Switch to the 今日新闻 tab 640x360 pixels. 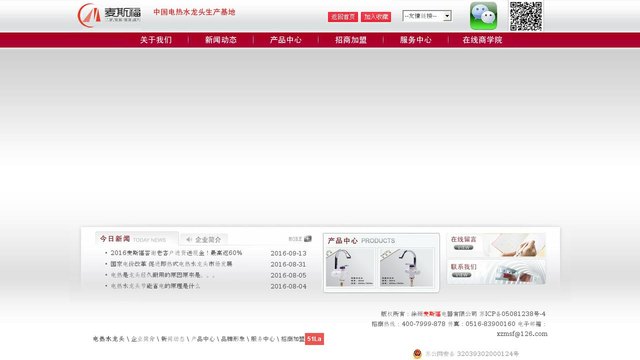click(x=137, y=239)
